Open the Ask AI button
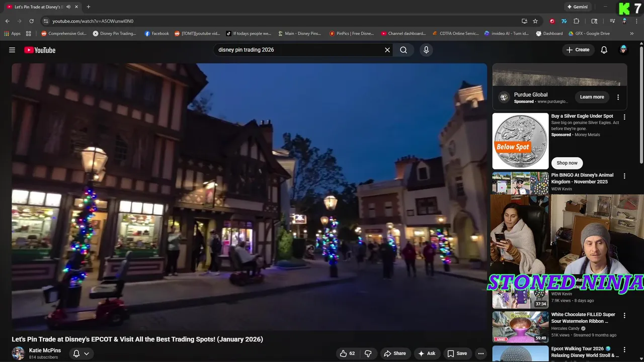Screen dimensions: 644x362 coord(426,353)
